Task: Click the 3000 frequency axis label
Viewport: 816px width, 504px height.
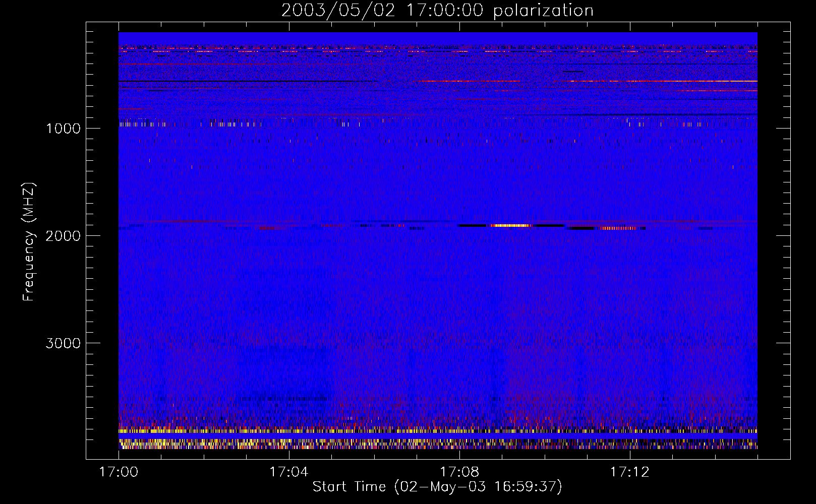Action: [63, 343]
